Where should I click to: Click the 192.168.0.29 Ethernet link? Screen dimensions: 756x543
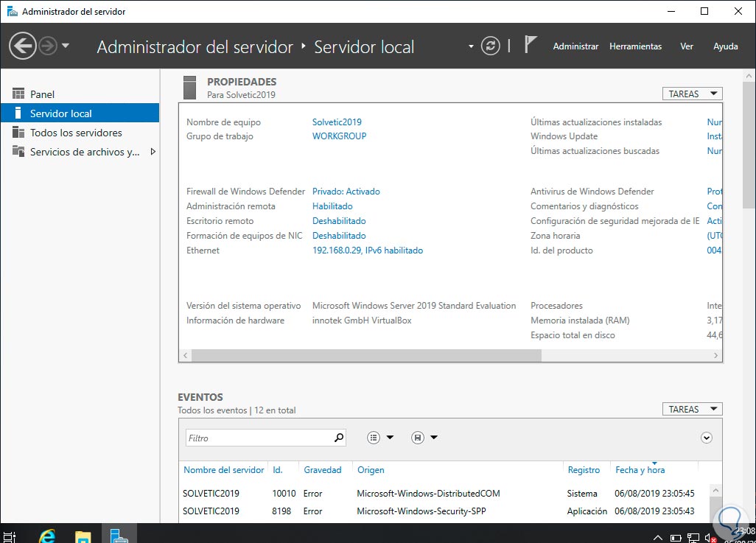click(368, 251)
